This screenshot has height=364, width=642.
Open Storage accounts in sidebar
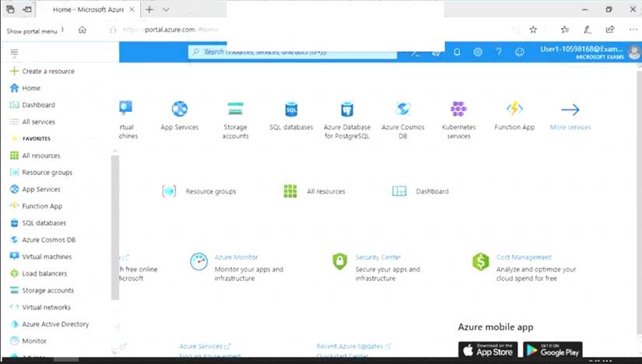pos(42,290)
